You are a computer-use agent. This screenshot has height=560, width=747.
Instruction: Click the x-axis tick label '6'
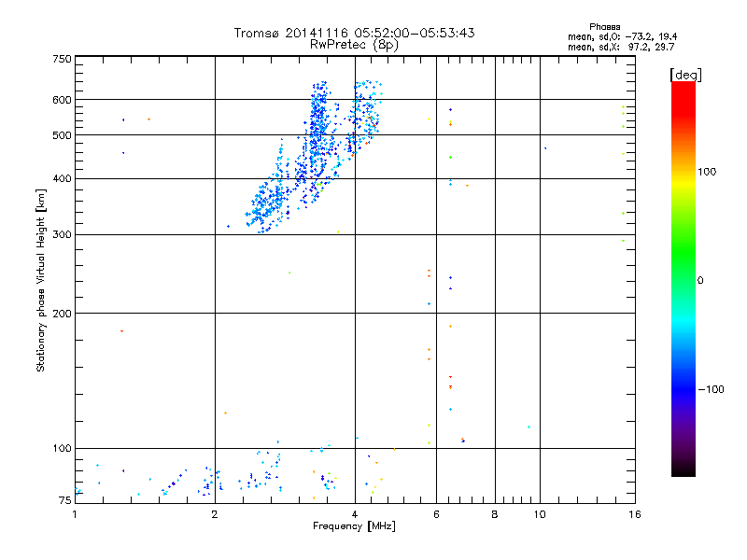pyautogui.click(x=436, y=514)
